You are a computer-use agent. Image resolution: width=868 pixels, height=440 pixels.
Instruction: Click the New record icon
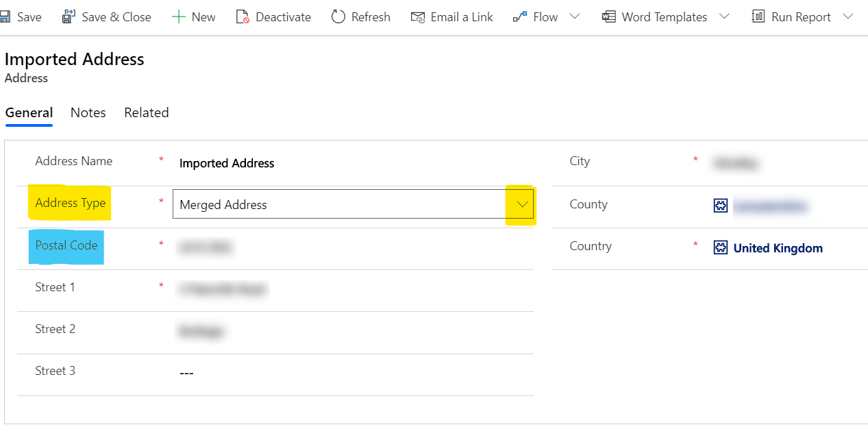(178, 16)
